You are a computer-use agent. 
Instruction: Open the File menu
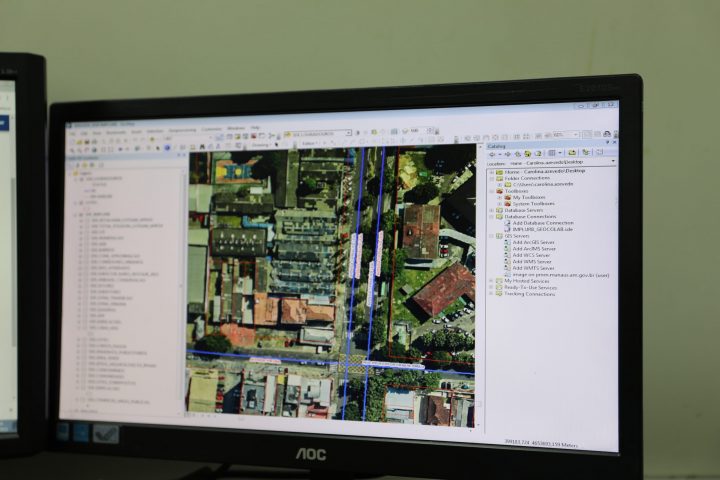click(x=71, y=132)
